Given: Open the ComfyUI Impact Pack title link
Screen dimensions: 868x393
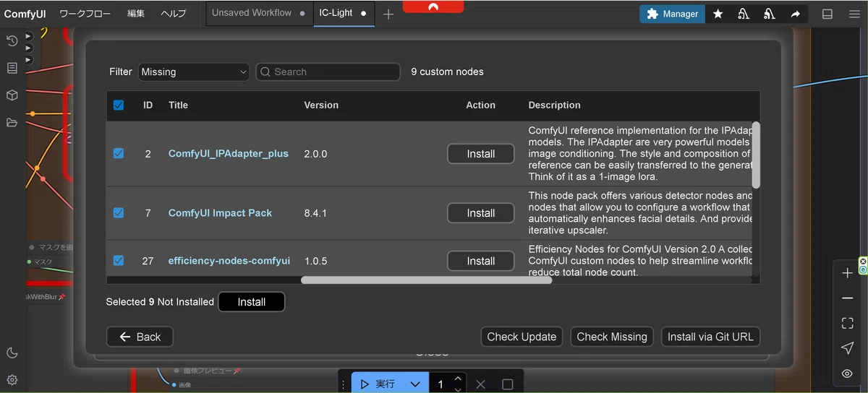Looking at the screenshot, I should pos(221,212).
